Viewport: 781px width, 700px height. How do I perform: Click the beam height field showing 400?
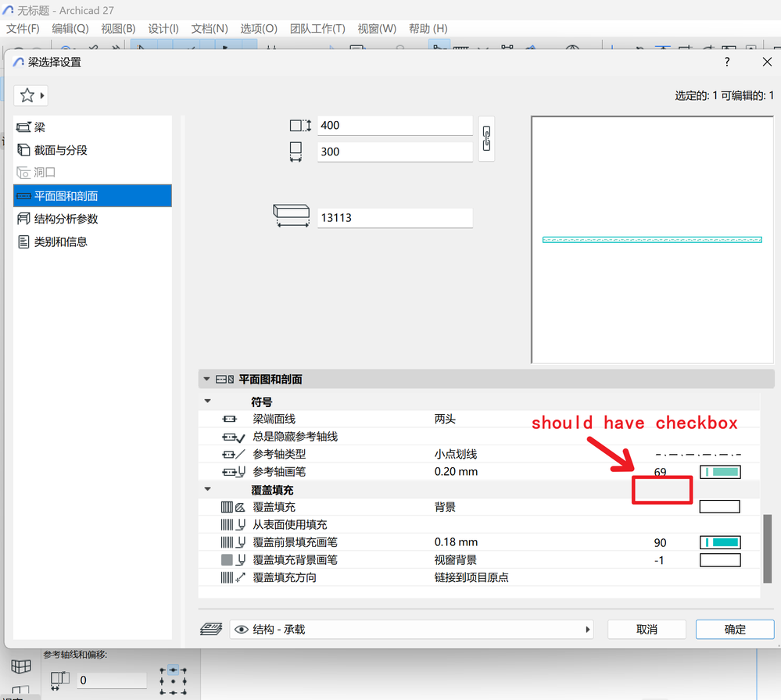395,126
